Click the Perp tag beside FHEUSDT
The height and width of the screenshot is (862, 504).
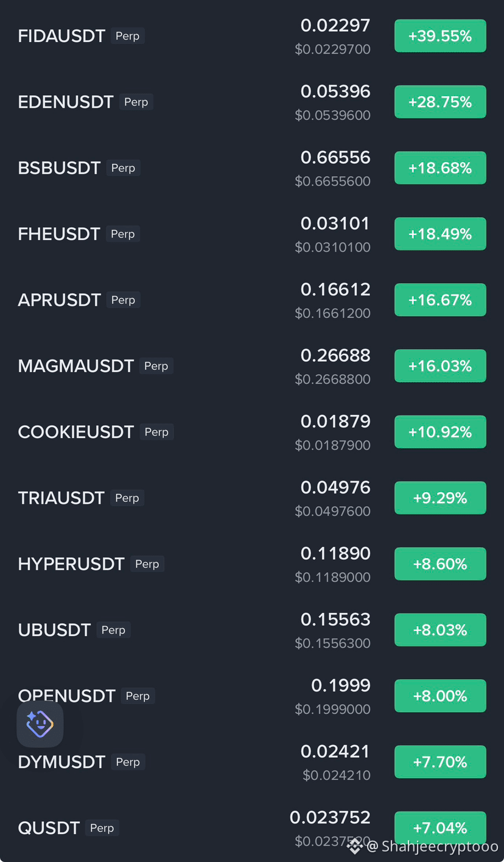pyautogui.click(x=123, y=234)
